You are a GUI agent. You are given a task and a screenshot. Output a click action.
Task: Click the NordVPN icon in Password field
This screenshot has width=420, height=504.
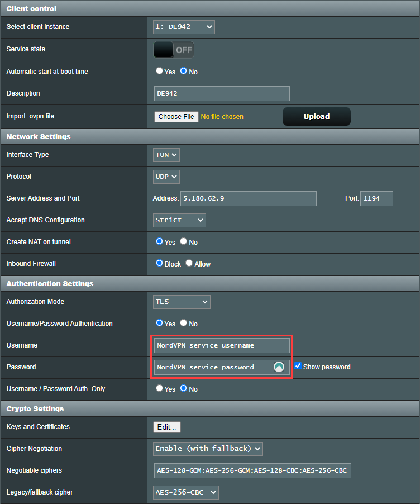279,367
